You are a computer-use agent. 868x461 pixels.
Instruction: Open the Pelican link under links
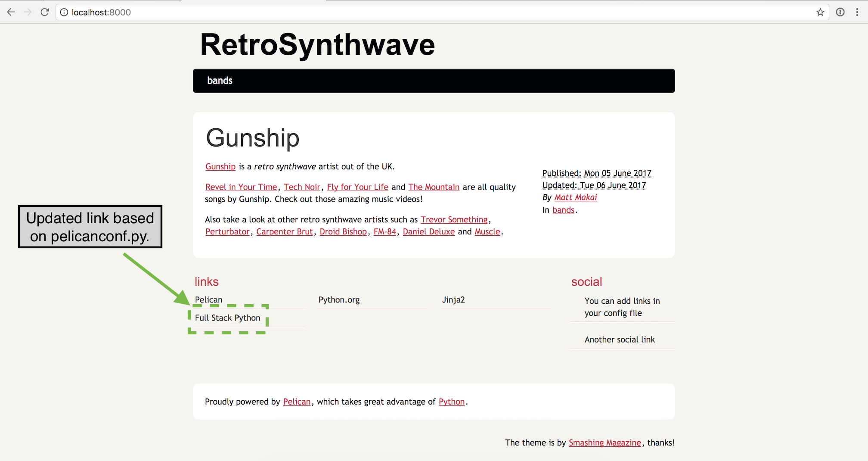(208, 300)
